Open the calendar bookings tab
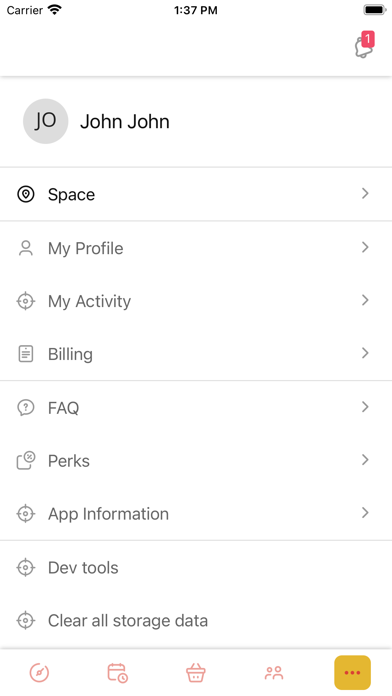Image resolution: width=392 pixels, height=696 pixels. pos(118,673)
